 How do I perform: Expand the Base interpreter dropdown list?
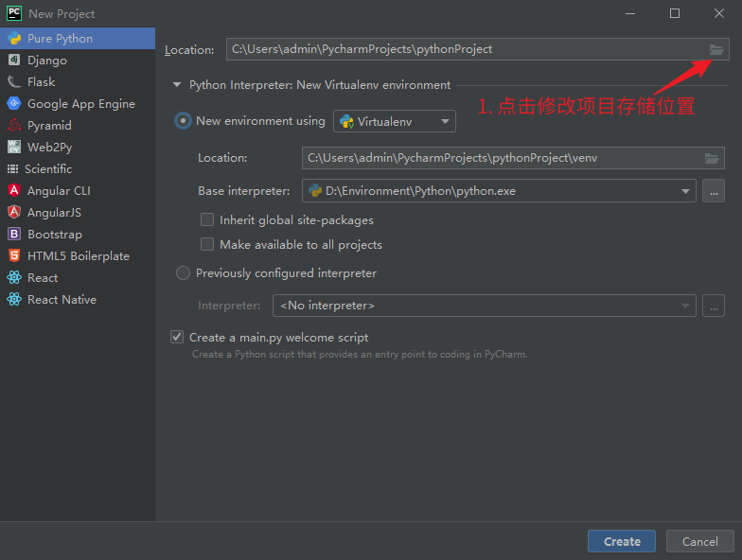click(x=685, y=191)
